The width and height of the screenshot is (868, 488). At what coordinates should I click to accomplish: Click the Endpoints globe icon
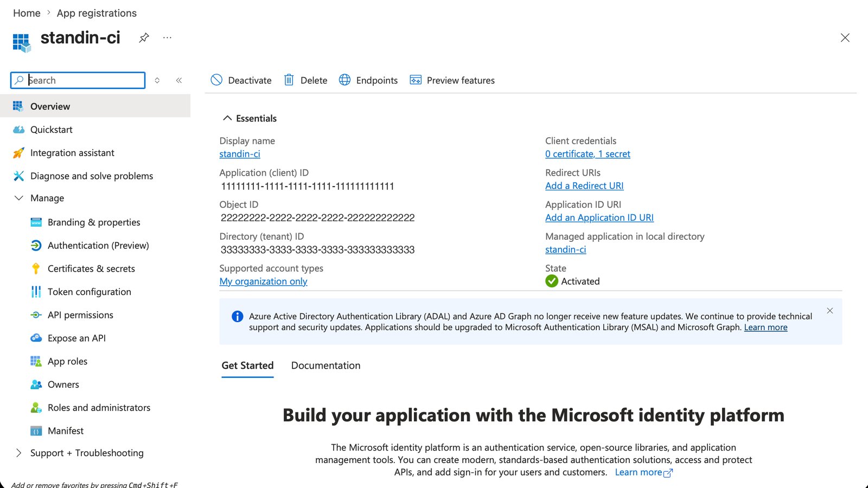(x=344, y=80)
